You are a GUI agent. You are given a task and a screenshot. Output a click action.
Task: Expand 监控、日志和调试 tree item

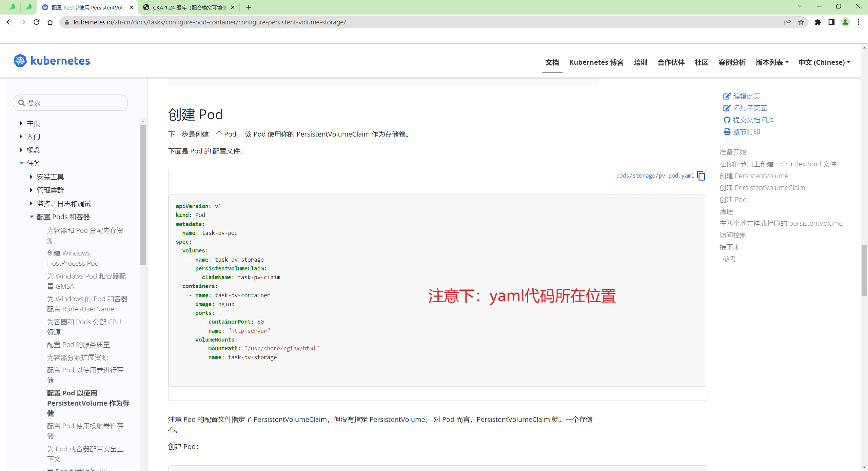pyautogui.click(x=31, y=204)
